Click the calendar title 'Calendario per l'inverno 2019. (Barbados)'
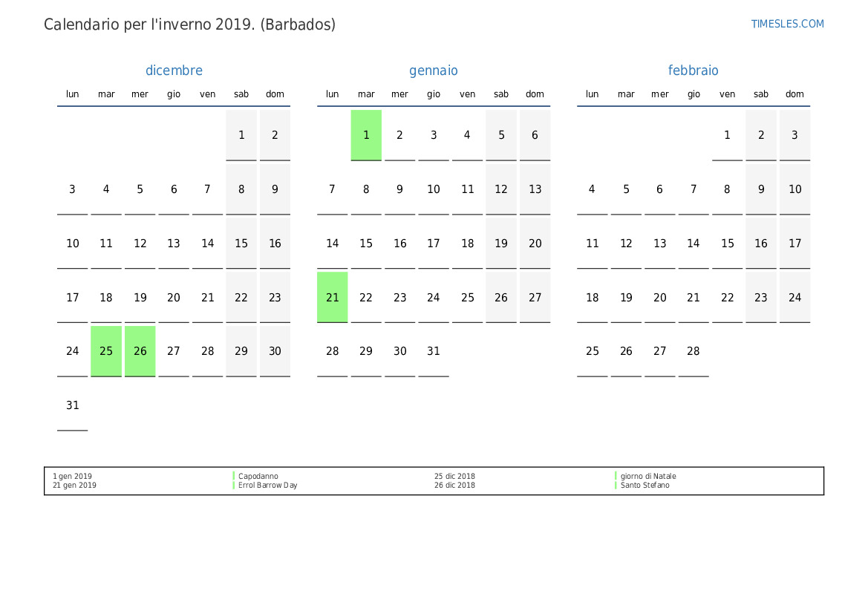The image size is (868, 614). point(190,25)
